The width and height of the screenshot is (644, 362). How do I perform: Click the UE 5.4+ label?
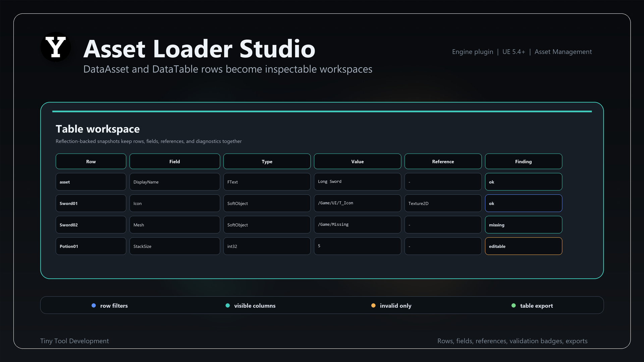pos(514,52)
